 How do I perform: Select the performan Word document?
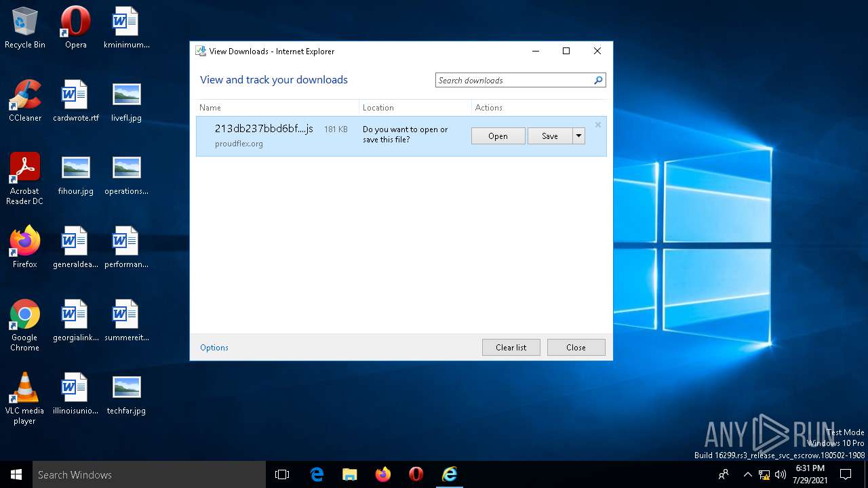click(x=126, y=247)
